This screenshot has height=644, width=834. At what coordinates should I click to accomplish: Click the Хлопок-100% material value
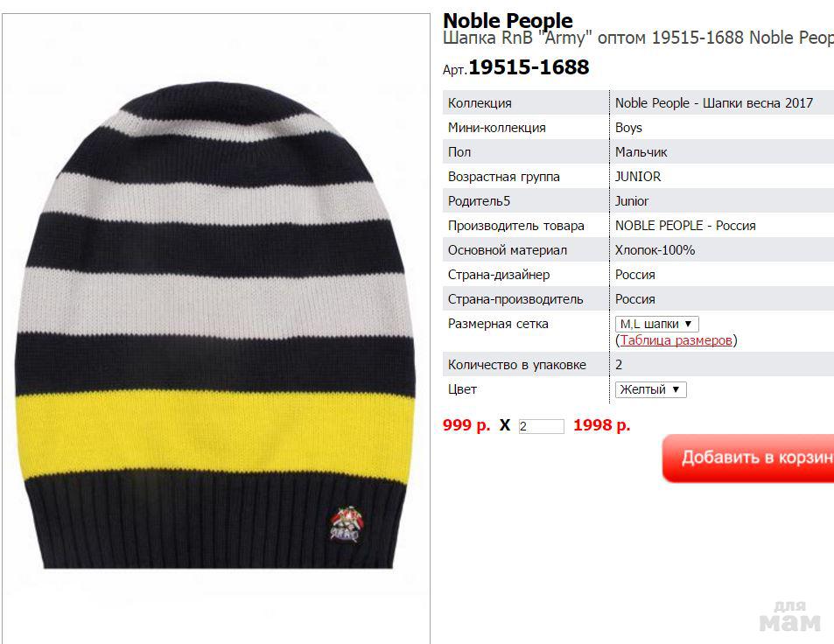(x=655, y=250)
